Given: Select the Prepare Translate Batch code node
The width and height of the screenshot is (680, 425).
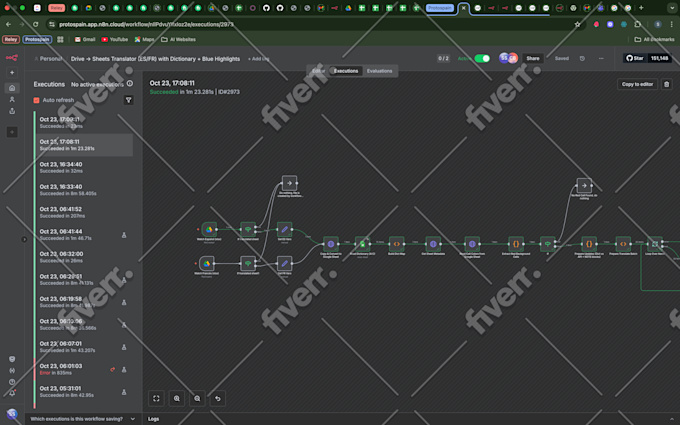Looking at the screenshot, I should point(623,244).
